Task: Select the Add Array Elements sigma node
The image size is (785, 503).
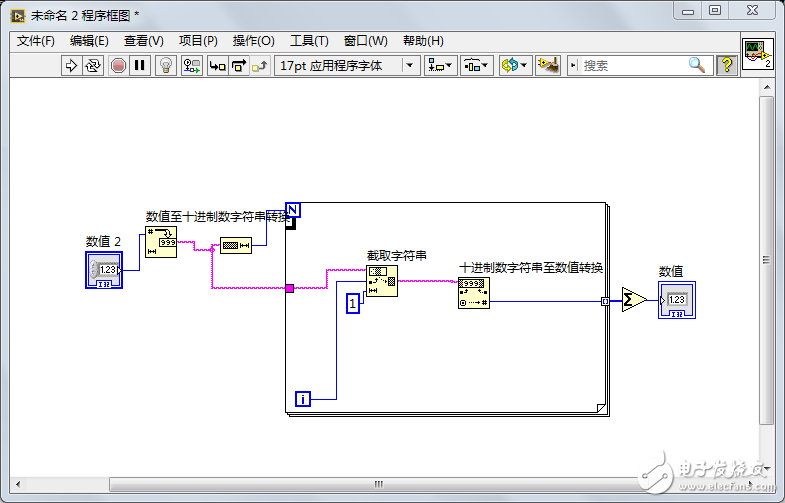Action: [633, 300]
